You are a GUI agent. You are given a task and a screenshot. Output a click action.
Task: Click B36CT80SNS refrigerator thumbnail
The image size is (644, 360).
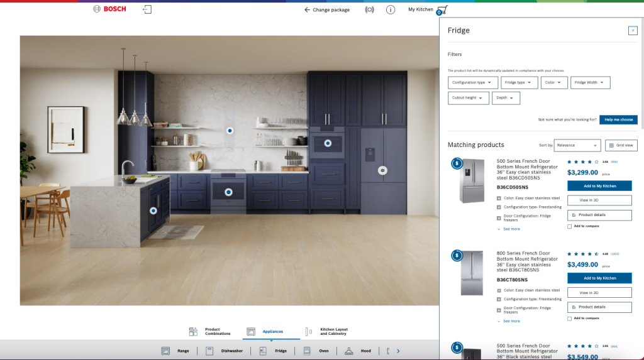[x=472, y=273]
